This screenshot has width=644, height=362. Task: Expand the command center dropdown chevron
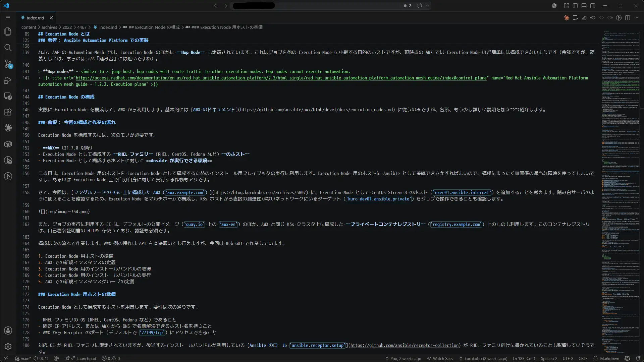click(x=427, y=6)
